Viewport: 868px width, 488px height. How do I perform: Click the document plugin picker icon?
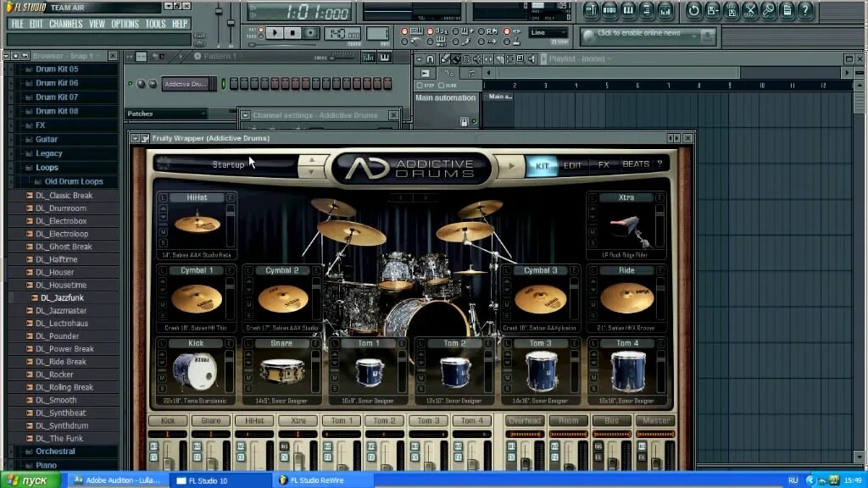[787, 10]
